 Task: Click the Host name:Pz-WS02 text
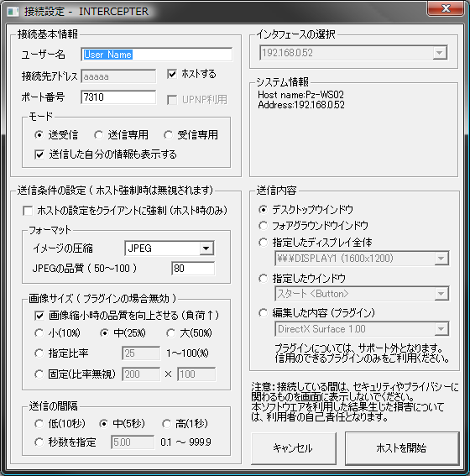coord(300,95)
